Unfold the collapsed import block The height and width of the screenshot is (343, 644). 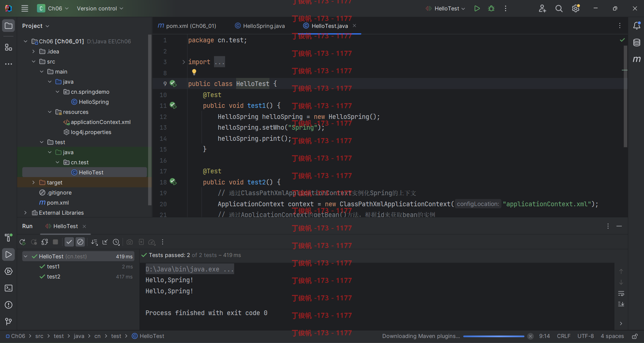pyautogui.click(x=183, y=62)
